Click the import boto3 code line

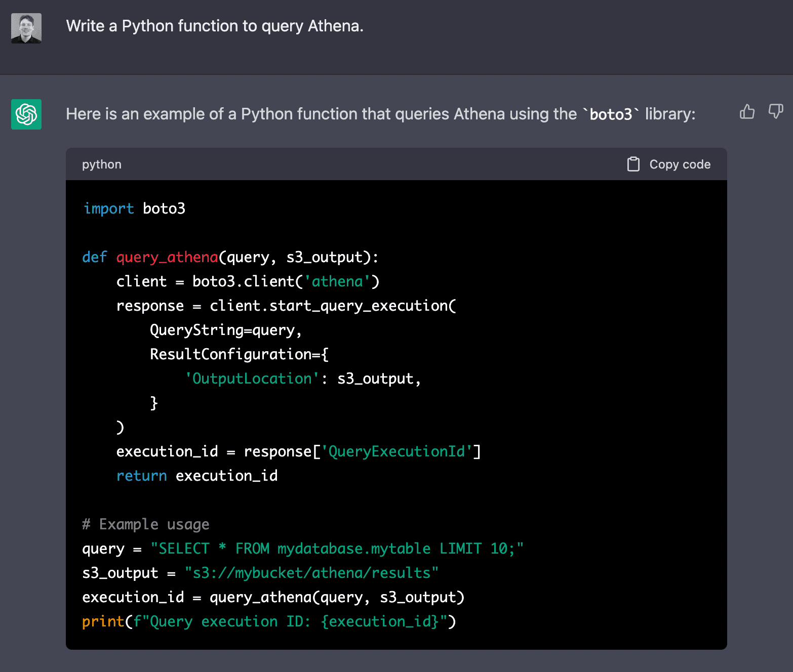point(134,208)
